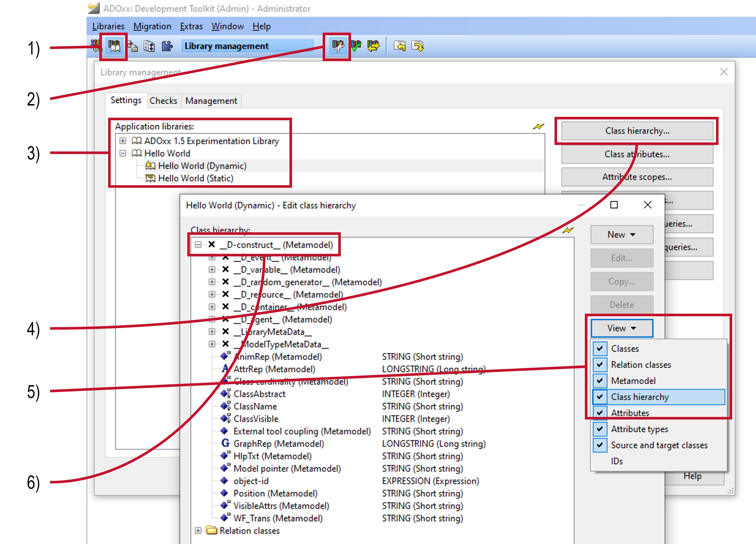Image resolution: width=756 pixels, height=544 pixels.
Task: Click the Class hierarchy... button
Action: pos(637,130)
